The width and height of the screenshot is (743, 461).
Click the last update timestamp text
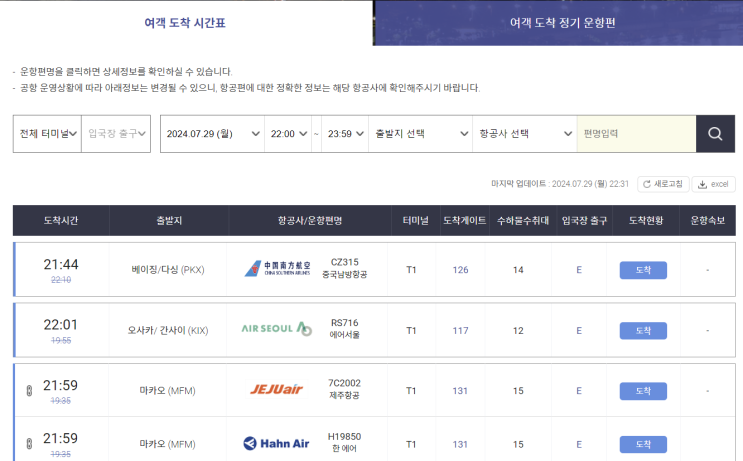[560, 184]
